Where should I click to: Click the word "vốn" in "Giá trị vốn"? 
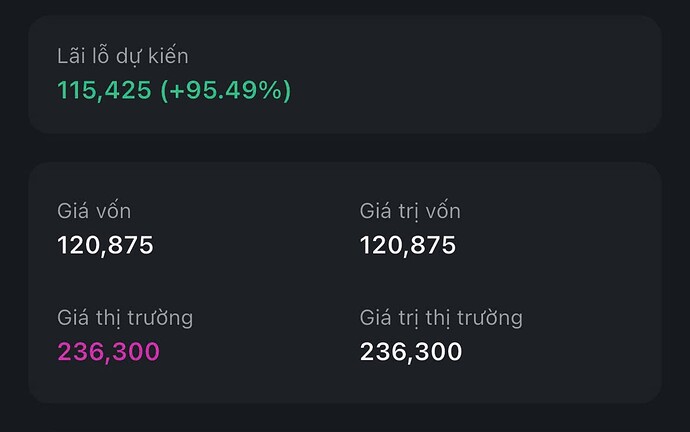[439, 211]
